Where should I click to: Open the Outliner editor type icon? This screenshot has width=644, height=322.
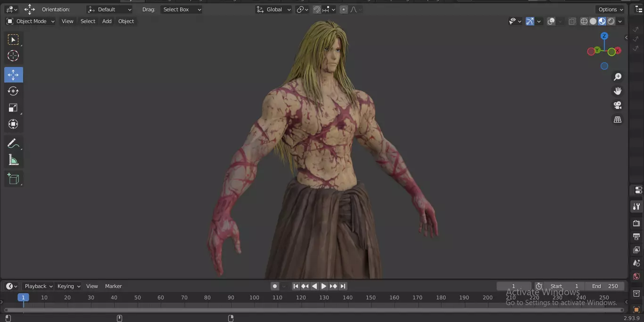point(639,9)
